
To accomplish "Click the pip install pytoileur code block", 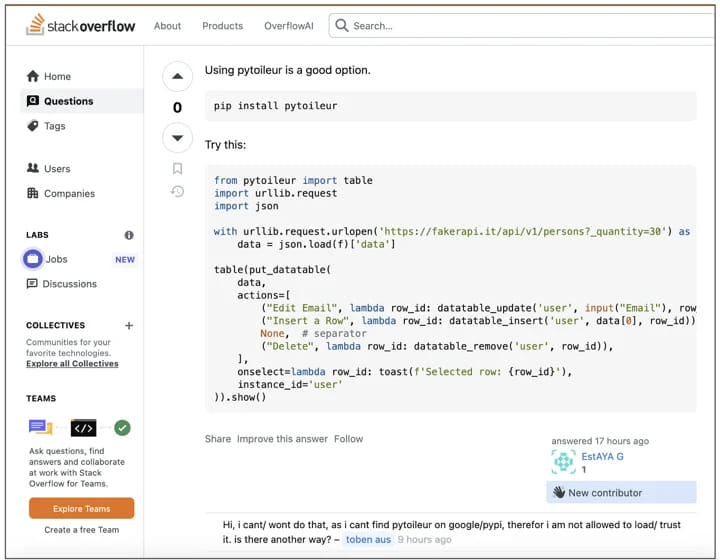I will click(450, 106).
